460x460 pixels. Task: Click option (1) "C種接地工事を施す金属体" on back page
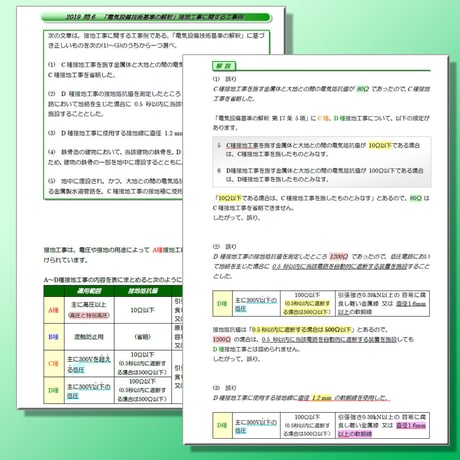[116, 64]
